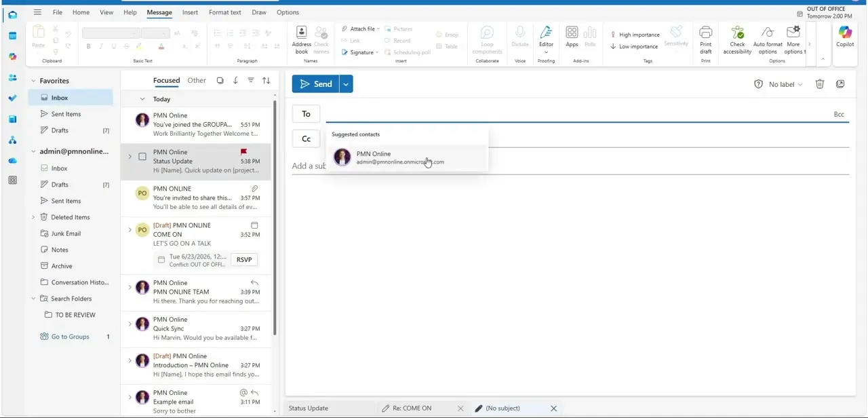The width and height of the screenshot is (868, 418).
Task: Switch to the Insert tab
Action: (190, 12)
